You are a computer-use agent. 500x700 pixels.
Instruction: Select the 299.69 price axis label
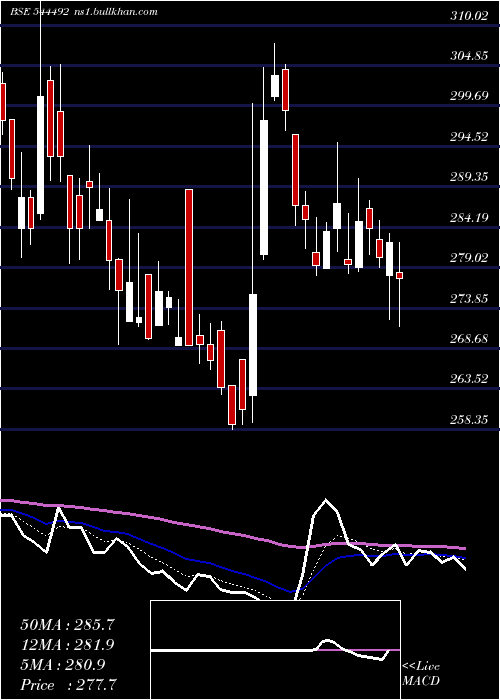(x=469, y=96)
